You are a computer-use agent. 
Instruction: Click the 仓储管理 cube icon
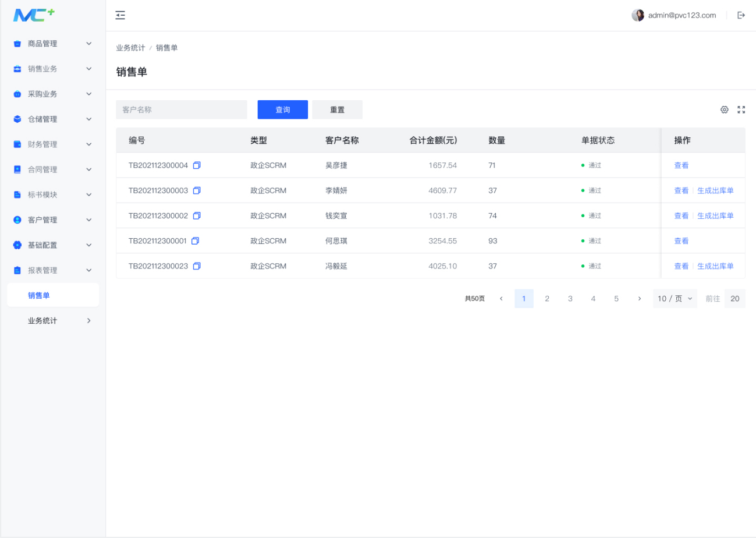pos(17,119)
